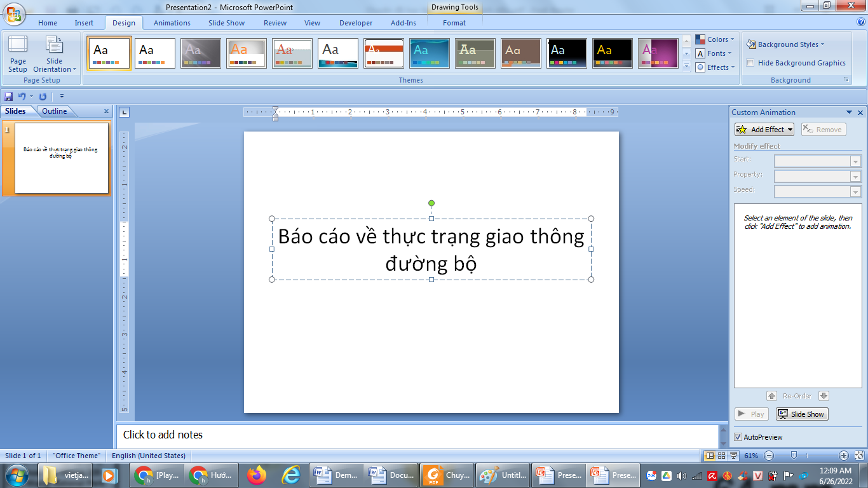Open Background Styles dropdown
The height and width of the screenshot is (488, 868).
pyautogui.click(x=785, y=44)
